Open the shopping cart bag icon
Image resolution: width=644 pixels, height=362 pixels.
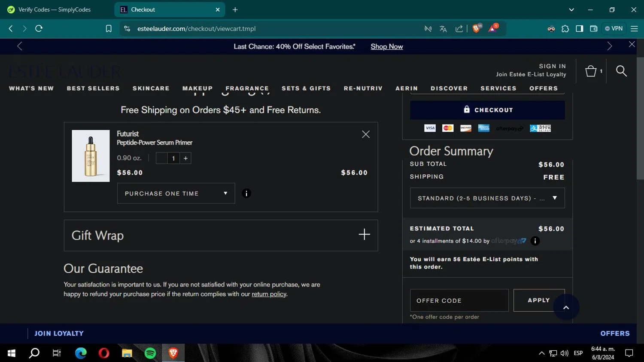(x=591, y=71)
